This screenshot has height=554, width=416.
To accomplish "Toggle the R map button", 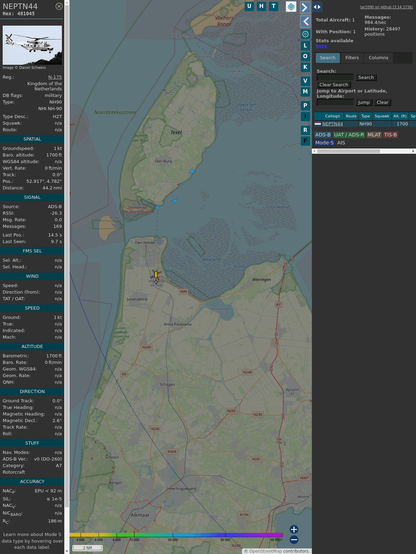I will [305, 130].
